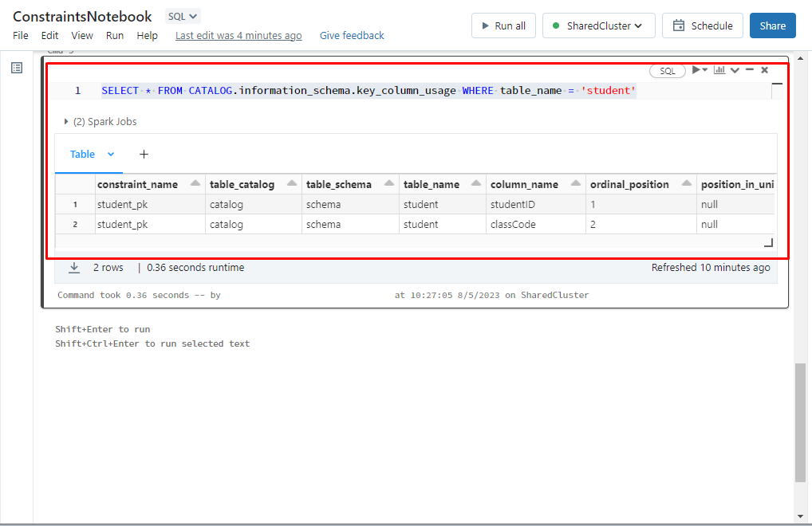The image size is (812, 526).
Task: Open the Give feedback link
Action: coord(352,36)
